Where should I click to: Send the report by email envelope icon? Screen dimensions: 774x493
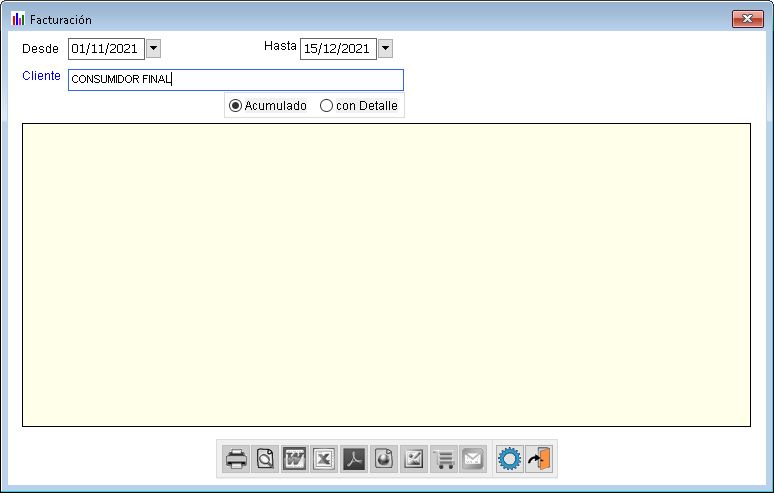pos(472,459)
